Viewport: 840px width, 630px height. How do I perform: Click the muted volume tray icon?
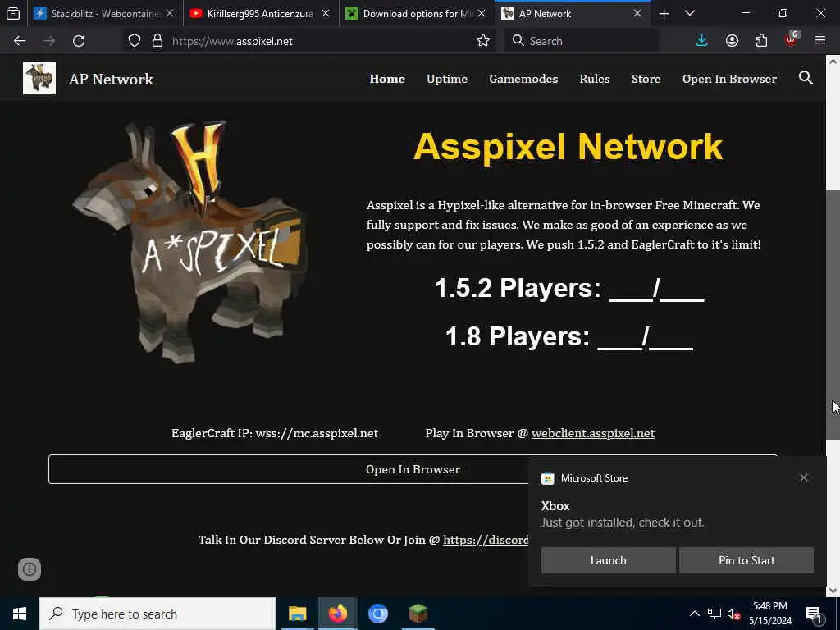click(x=733, y=614)
